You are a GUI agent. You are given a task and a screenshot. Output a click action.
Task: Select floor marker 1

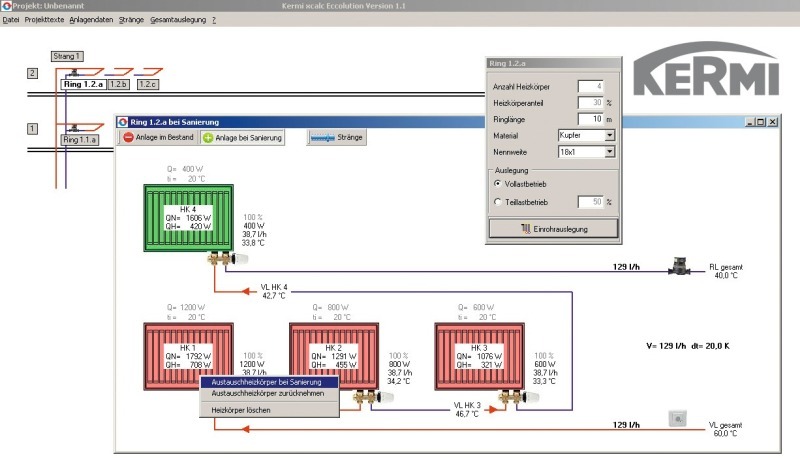click(x=32, y=129)
